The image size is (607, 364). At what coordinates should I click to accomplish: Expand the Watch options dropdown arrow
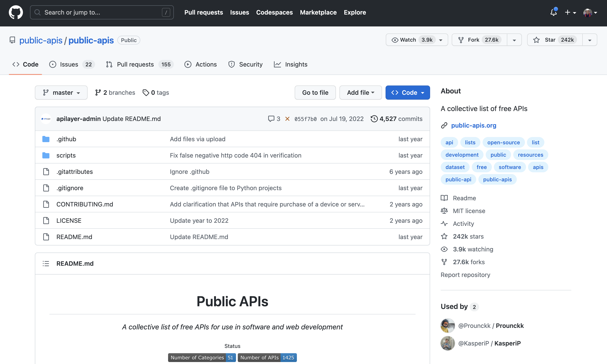click(441, 40)
